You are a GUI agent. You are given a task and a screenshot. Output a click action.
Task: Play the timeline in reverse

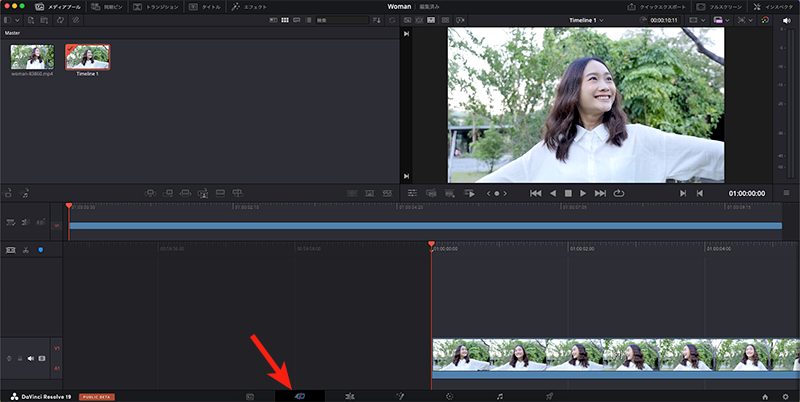[x=553, y=193]
